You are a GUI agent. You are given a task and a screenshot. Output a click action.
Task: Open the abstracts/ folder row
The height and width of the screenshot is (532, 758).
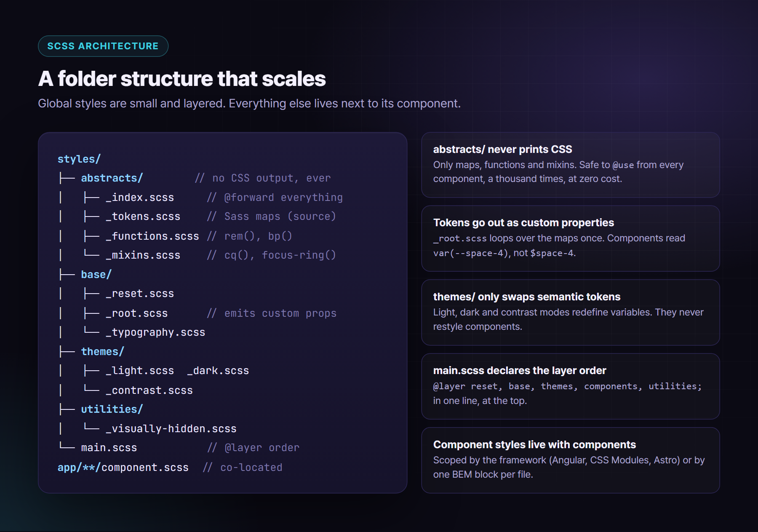click(x=112, y=178)
